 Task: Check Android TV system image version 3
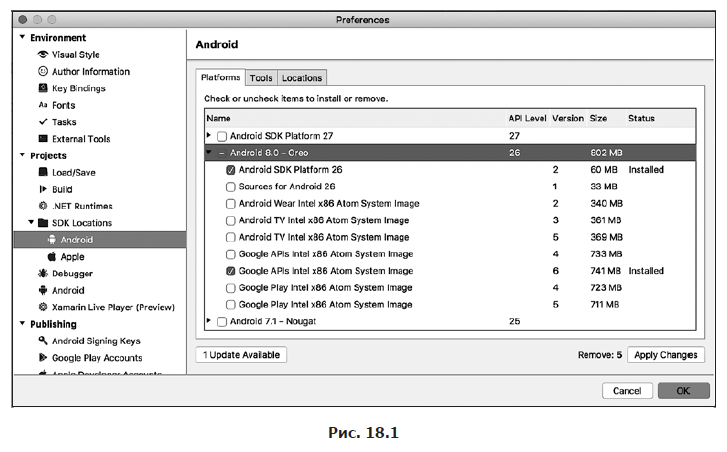pos(230,221)
